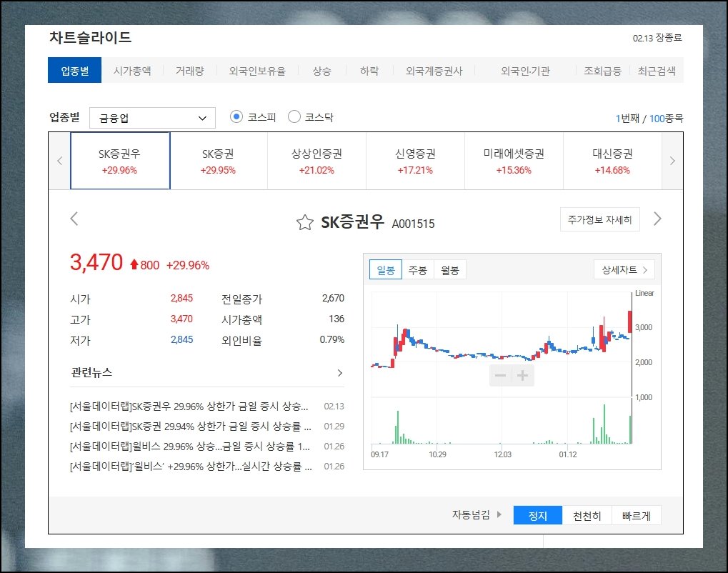Show daily candles with 일봉 tab
The width and height of the screenshot is (728, 573).
pyautogui.click(x=385, y=270)
